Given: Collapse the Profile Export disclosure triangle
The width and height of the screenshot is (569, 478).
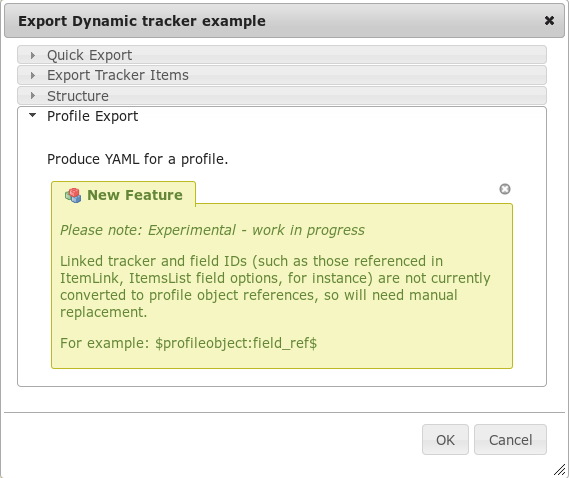Looking at the screenshot, I should tap(33, 115).
